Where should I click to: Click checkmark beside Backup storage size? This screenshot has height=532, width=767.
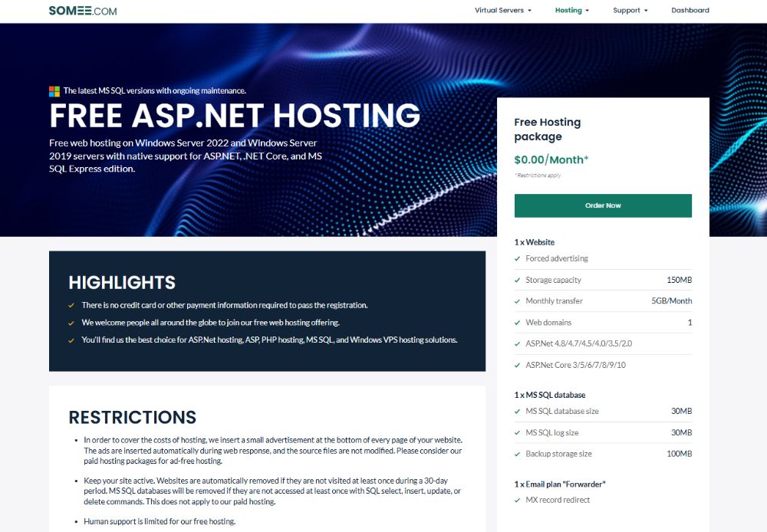(x=518, y=454)
